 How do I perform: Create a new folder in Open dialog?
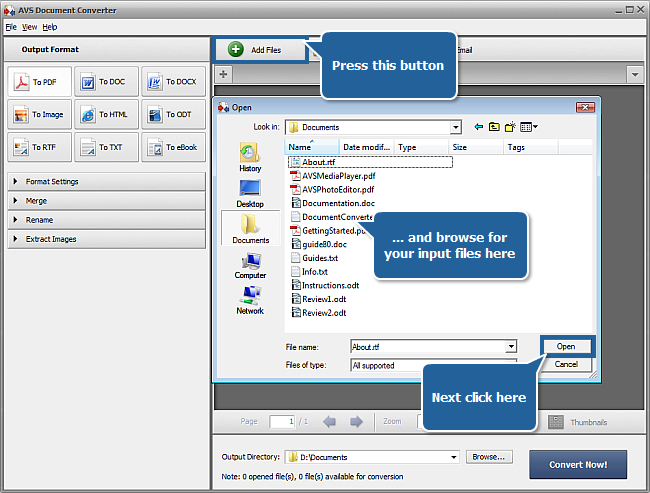click(510, 127)
